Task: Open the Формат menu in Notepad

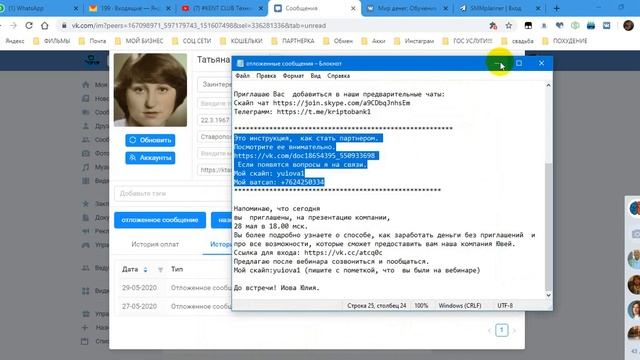Action: tap(293, 76)
